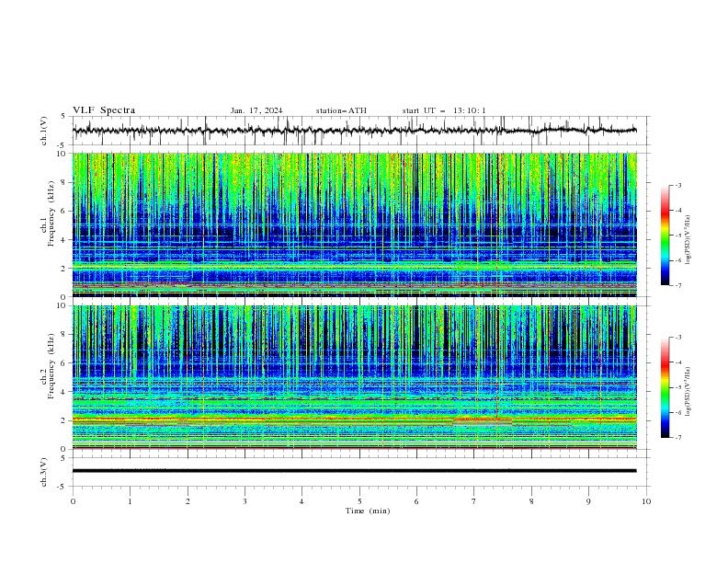The width and height of the screenshot is (728, 563).
Task: Click the ch.1 frequency spectrogram panel
Action: pyautogui.click(x=355, y=224)
